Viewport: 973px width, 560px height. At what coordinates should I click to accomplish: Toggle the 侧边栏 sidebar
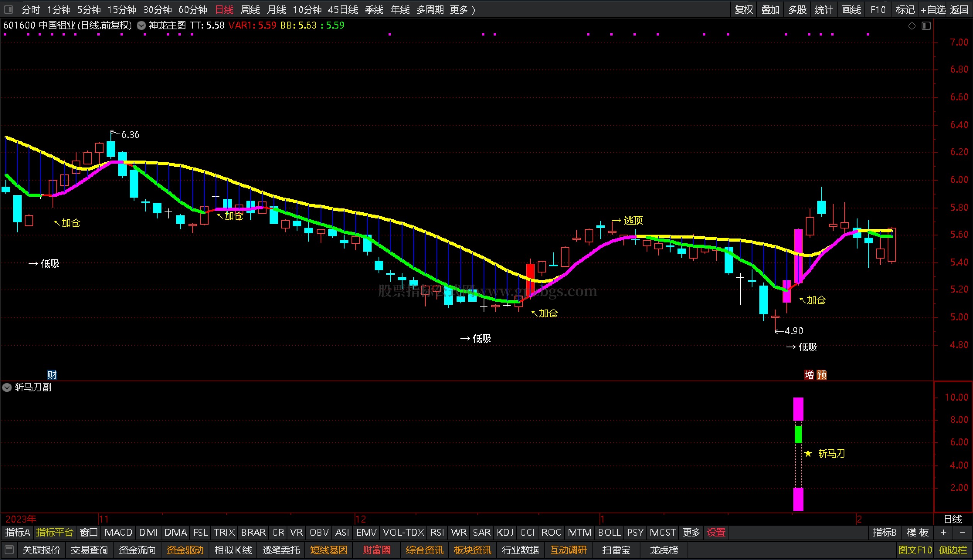953,550
